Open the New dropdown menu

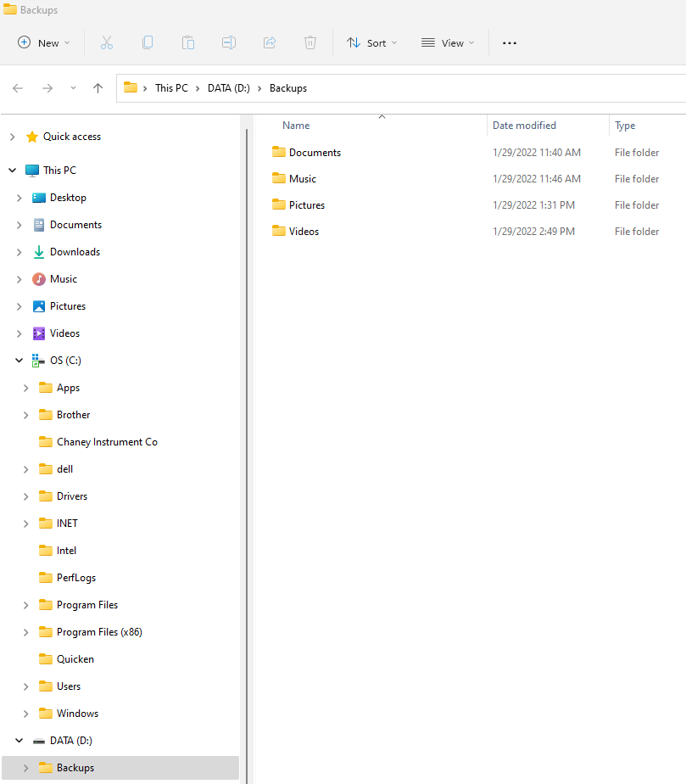43,43
